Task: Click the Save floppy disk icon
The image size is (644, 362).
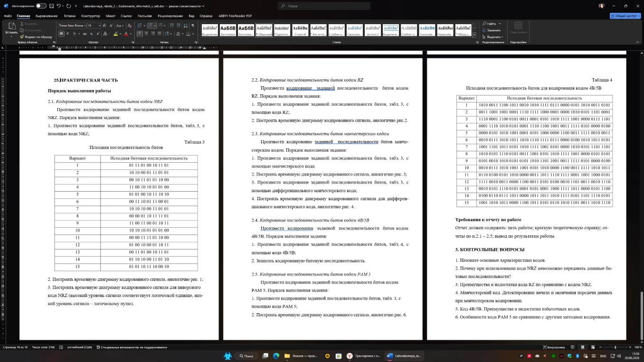Action: [51, 6]
